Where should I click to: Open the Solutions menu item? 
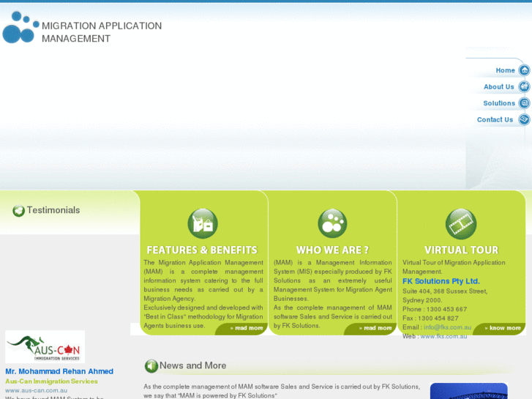pos(499,103)
